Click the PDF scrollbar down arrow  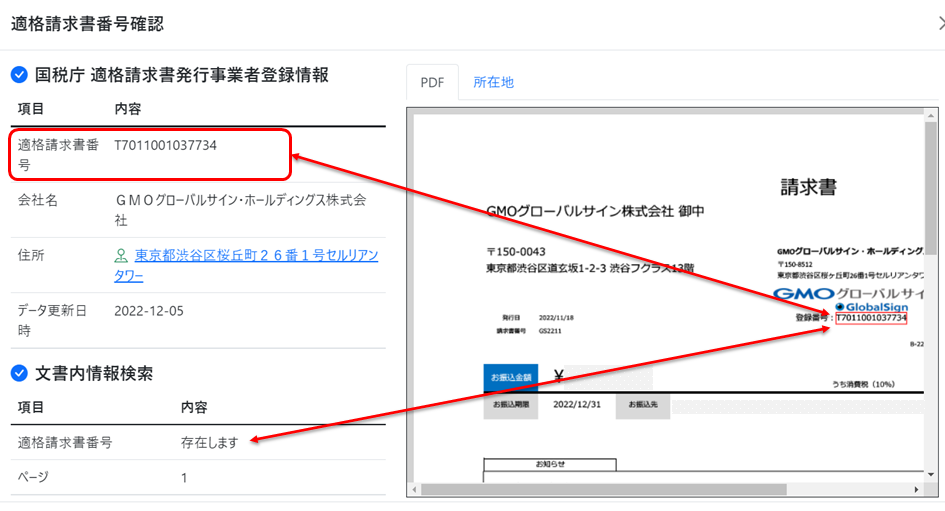[931, 475]
